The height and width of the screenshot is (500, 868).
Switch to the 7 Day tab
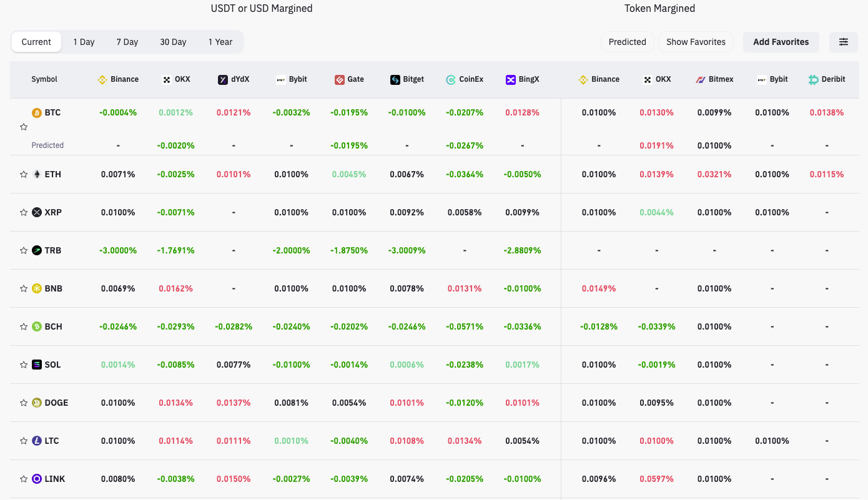click(x=127, y=42)
